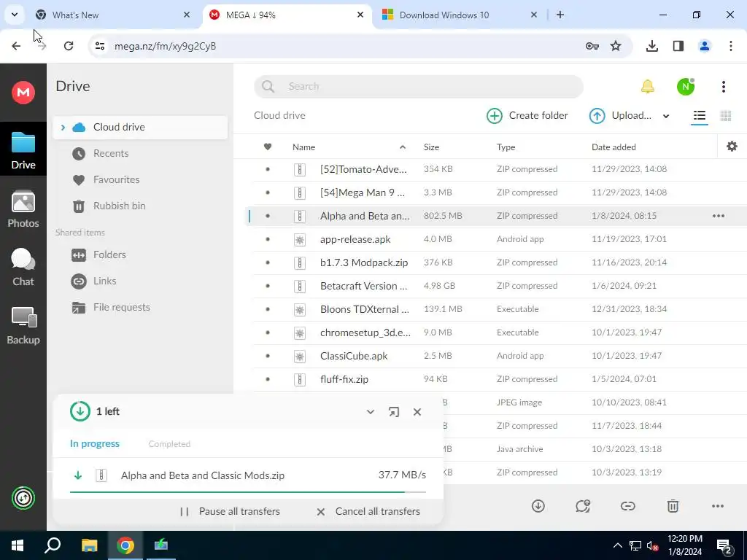Open File requests in sidebar

coord(122,307)
